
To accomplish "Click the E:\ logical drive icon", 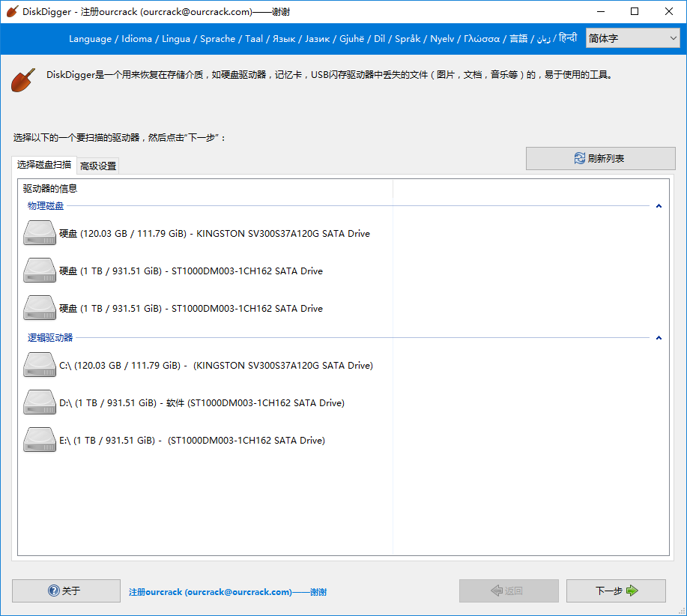I will point(40,440).
